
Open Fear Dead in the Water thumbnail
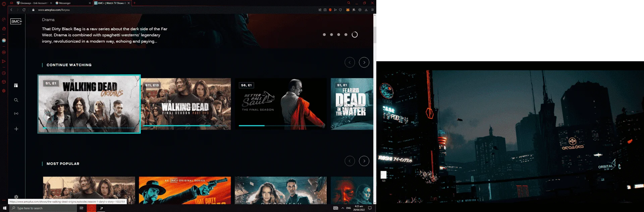pyautogui.click(x=352, y=104)
